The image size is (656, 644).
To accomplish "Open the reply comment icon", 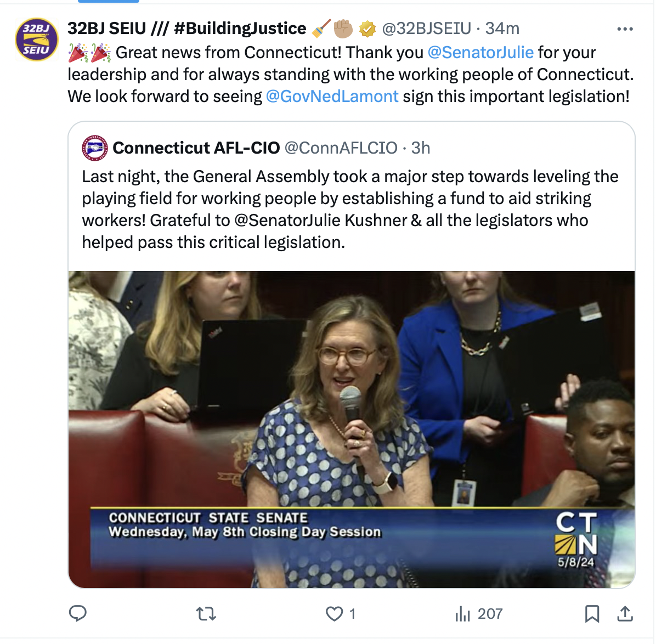I will pyautogui.click(x=77, y=613).
